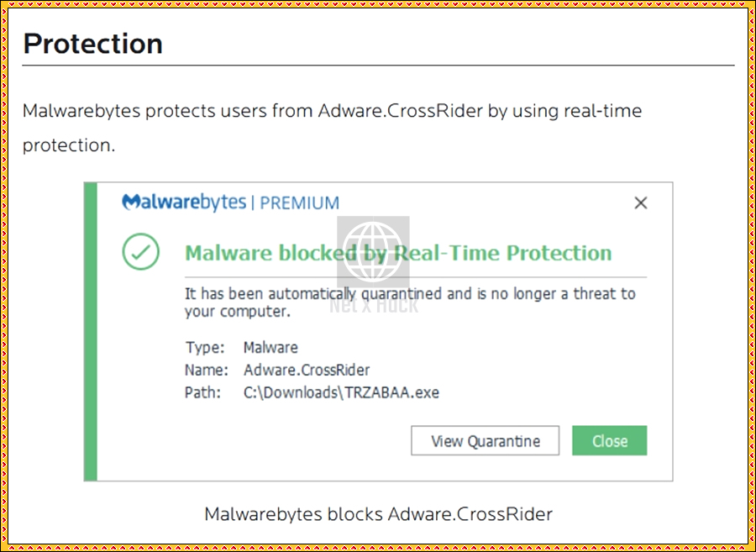Select the Protection heading
This screenshot has height=552, width=756.
coord(92,44)
